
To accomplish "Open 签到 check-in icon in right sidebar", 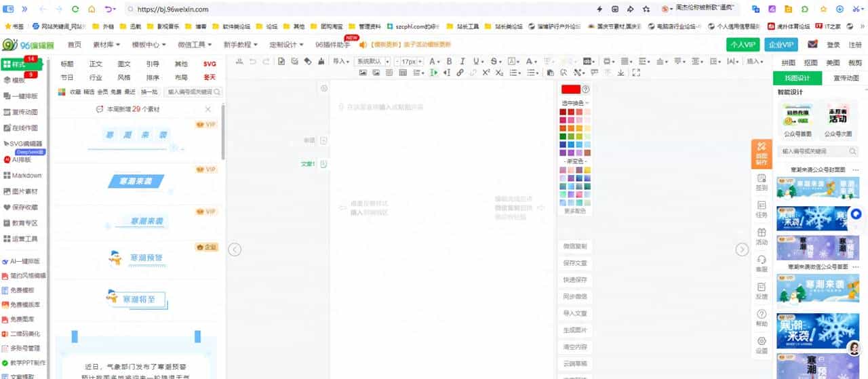I will (x=762, y=182).
